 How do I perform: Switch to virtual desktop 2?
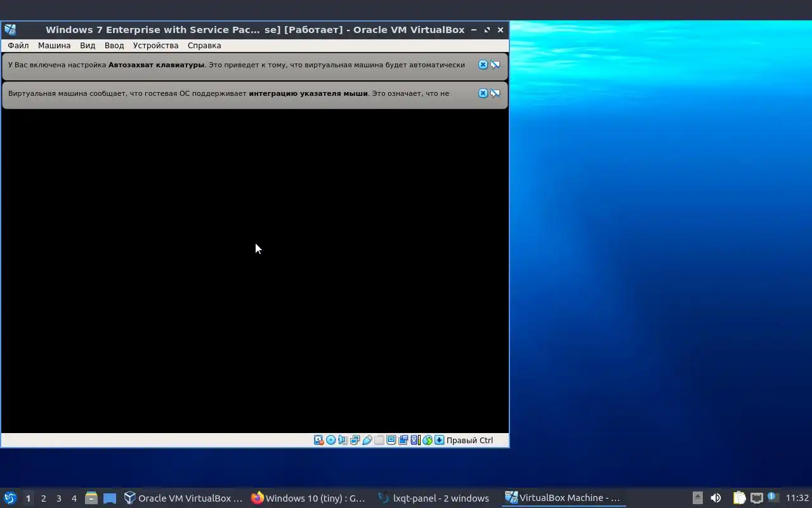43,498
